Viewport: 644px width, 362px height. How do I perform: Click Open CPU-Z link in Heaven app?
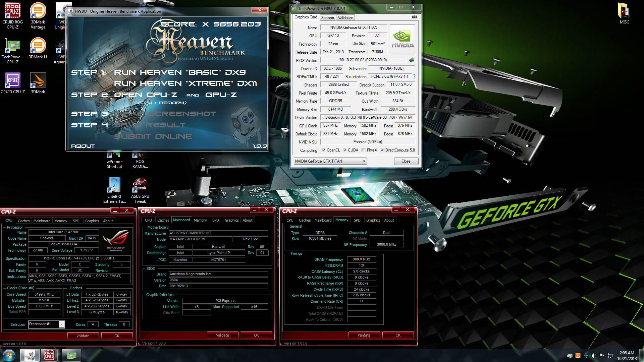(146, 95)
